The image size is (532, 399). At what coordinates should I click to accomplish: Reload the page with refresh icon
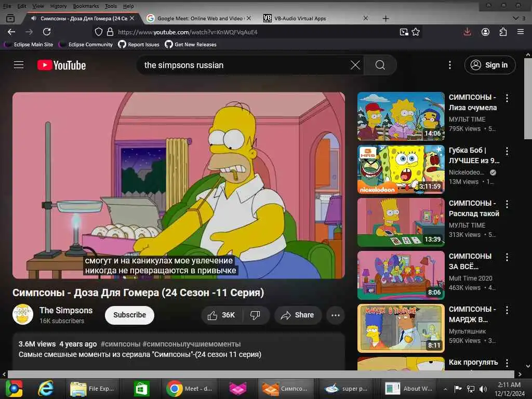47,32
